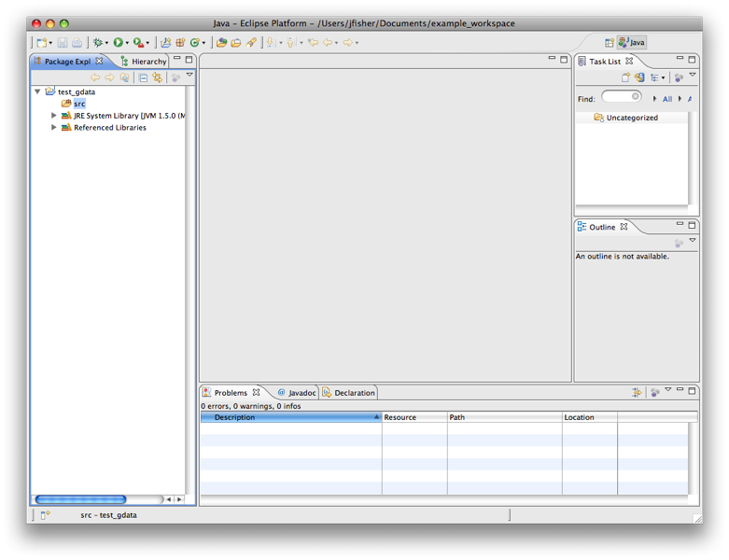Open the New wizard dropdown arrow
729x560 pixels.
[50, 43]
